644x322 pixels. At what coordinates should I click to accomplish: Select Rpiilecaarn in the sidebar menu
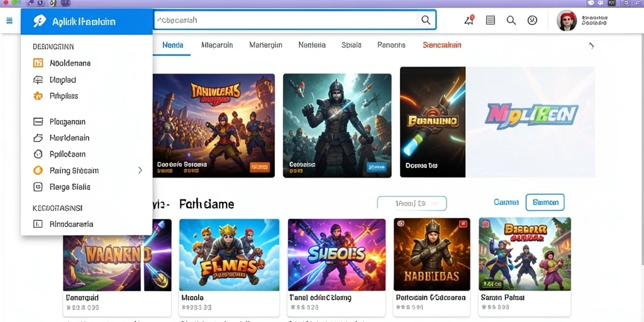[x=67, y=155]
